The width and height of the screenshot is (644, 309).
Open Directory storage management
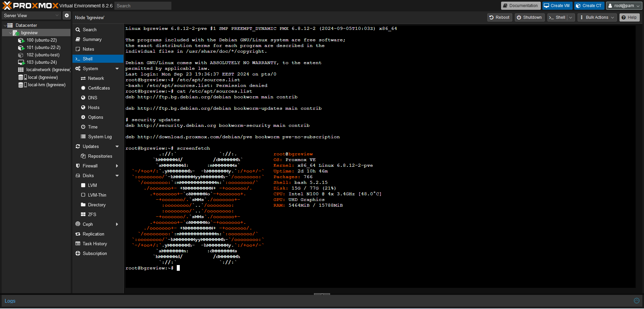click(98, 205)
